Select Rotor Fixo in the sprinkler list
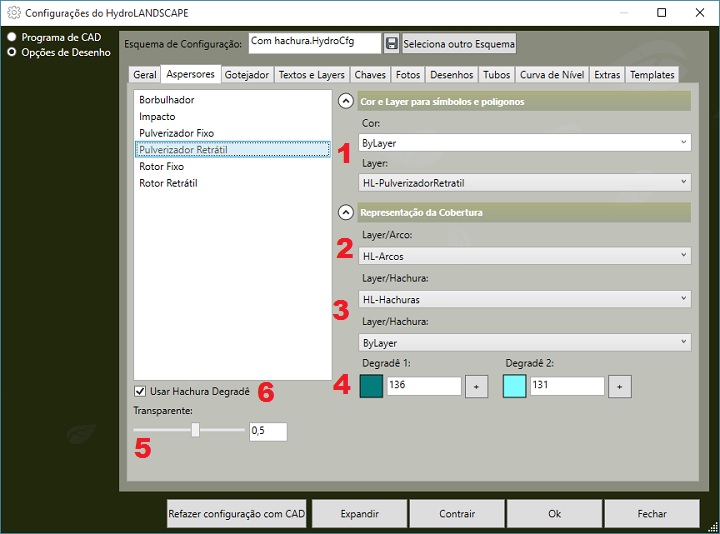The width and height of the screenshot is (720, 534). tap(160, 167)
